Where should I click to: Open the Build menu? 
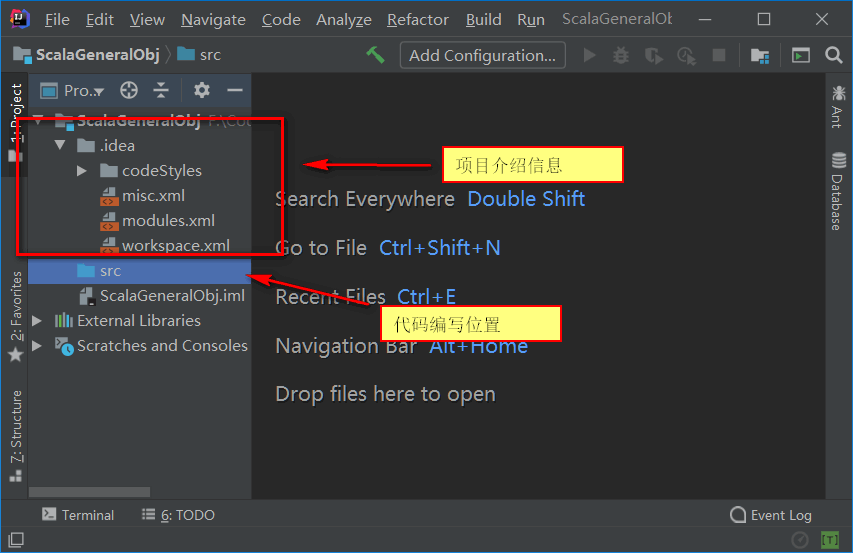click(483, 20)
